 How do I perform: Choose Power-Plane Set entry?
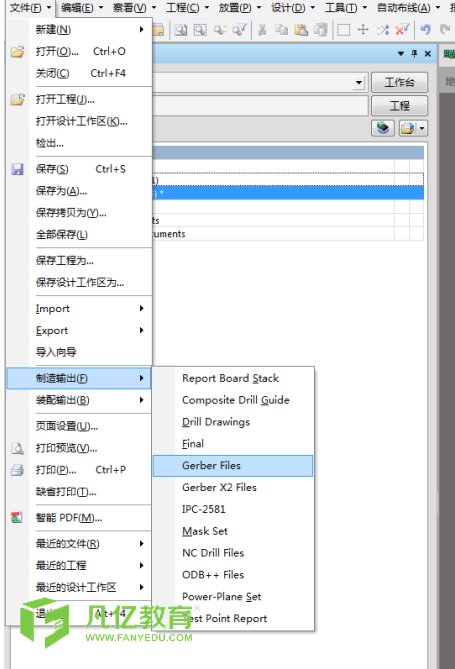[x=233, y=596]
